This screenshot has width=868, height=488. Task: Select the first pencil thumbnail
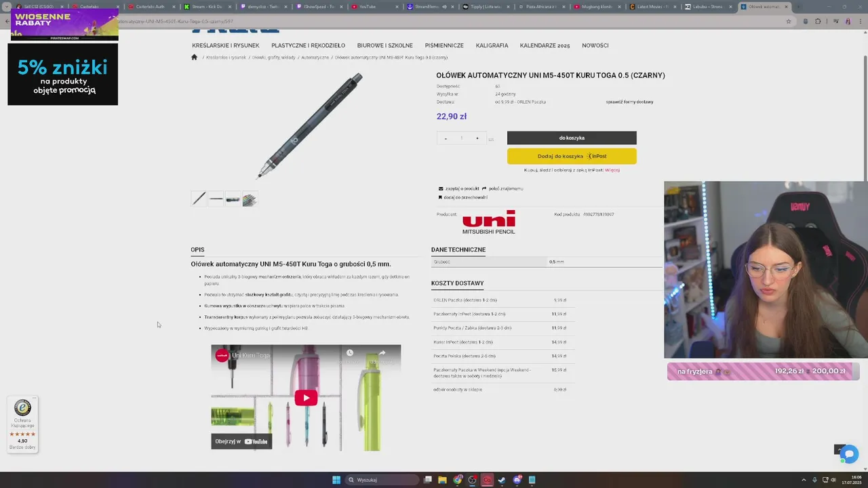[199, 199]
